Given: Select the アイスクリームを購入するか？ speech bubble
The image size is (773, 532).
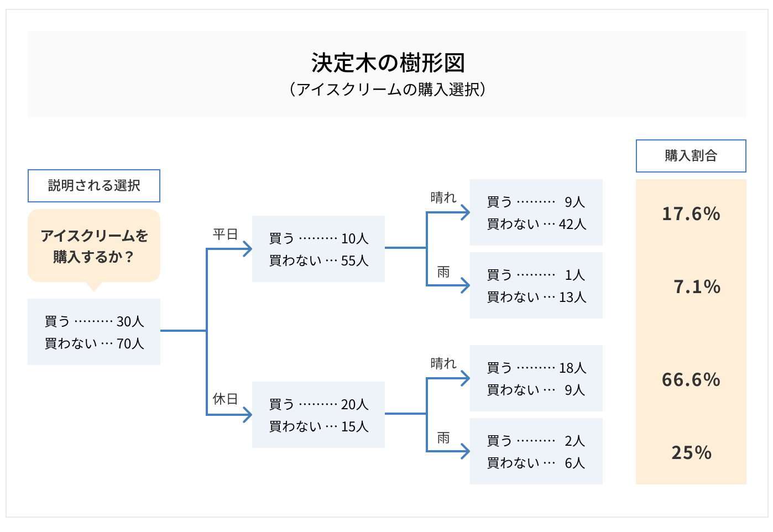Looking at the screenshot, I should click(x=94, y=246).
